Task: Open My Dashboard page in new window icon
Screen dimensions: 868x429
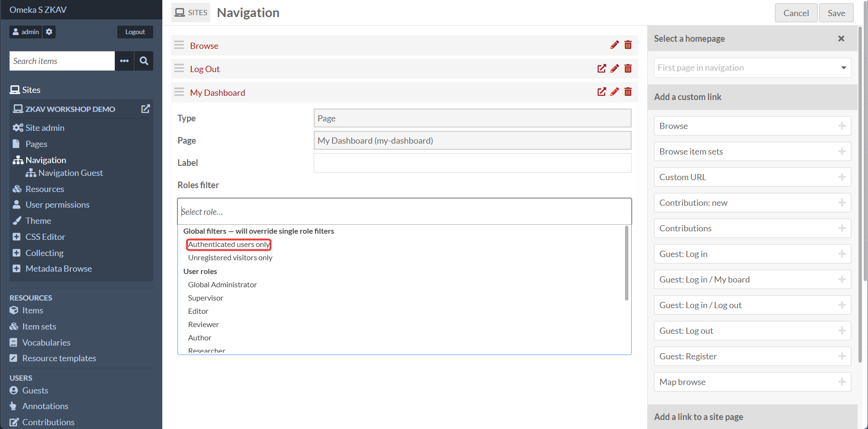Action: click(x=601, y=92)
